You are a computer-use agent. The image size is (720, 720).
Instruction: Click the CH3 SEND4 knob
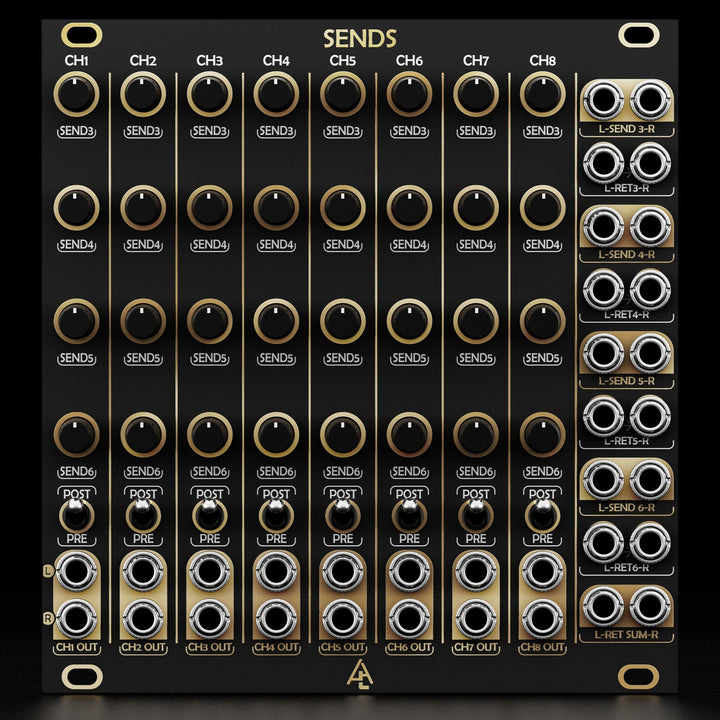[209, 208]
